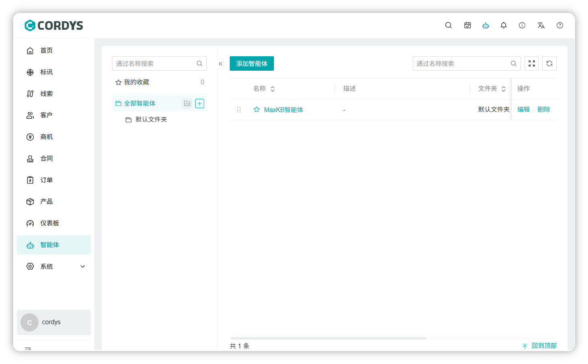
Task: Open 线索 in sidebar
Action: (54, 94)
